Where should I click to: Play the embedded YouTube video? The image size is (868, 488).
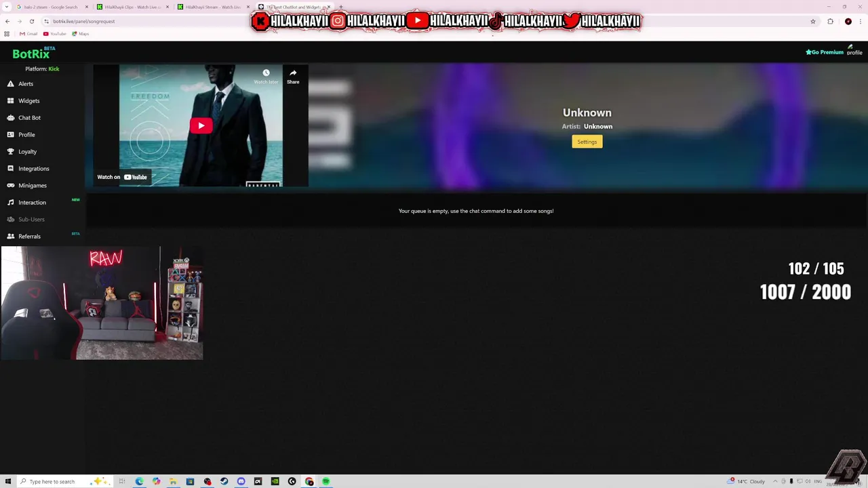click(201, 125)
